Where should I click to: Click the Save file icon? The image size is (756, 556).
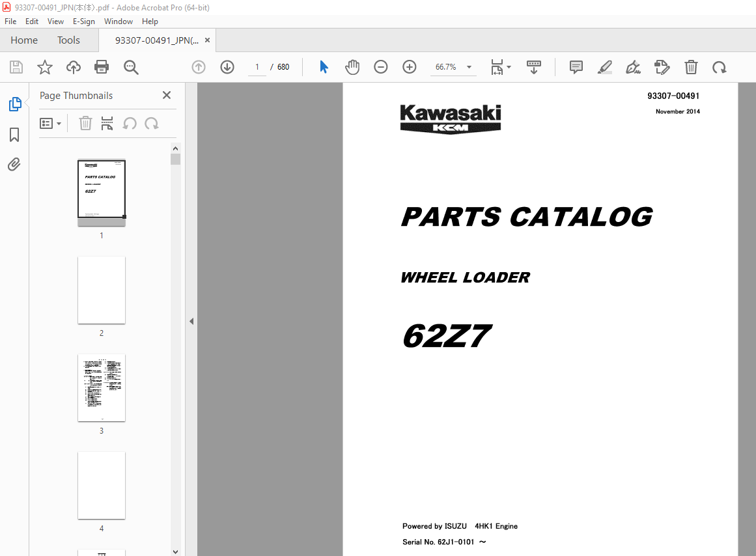coord(16,67)
